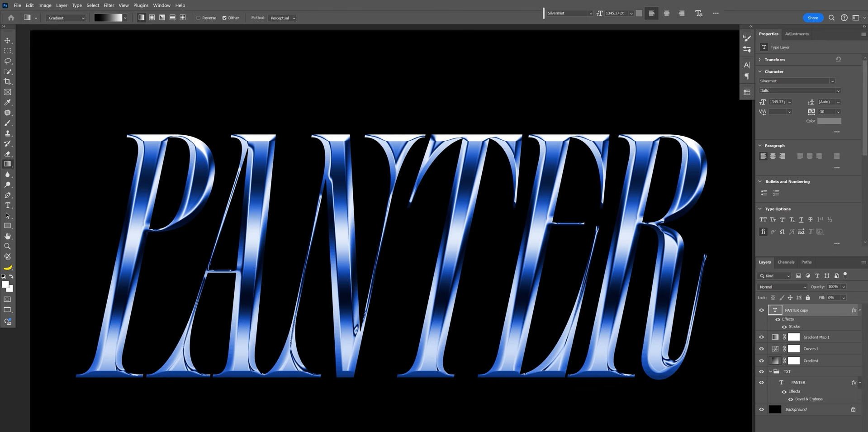This screenshot has height=432, width=868.
Task: Hide the Curves 1 layer
Action: 762,349
